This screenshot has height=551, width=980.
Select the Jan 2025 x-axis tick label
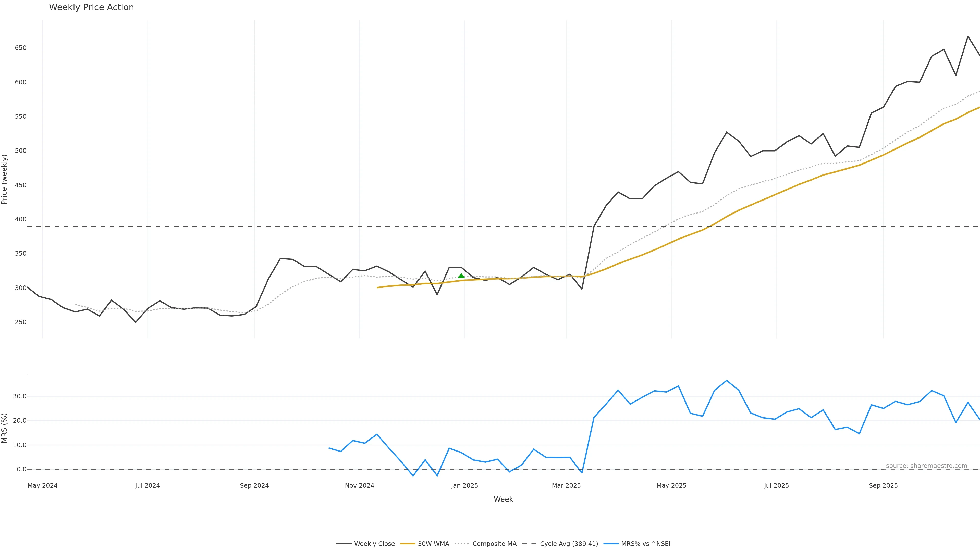pos(464,486)
